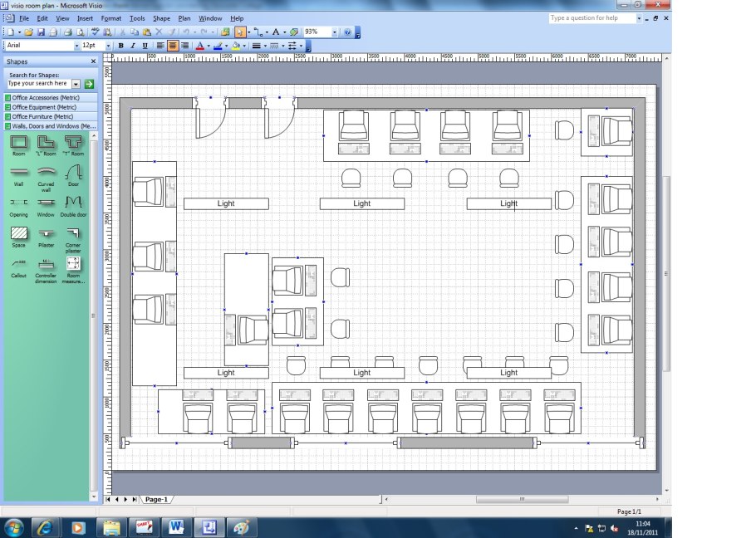Click the Room measurement shape
Image resolution: width=756 pixels, height=538 pixels.
[73, 264]
